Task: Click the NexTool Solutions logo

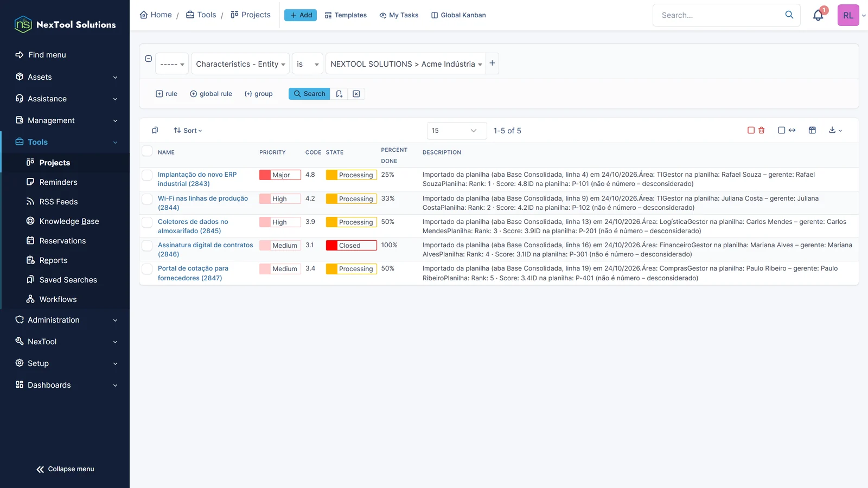Action: [x=65, y=24]
